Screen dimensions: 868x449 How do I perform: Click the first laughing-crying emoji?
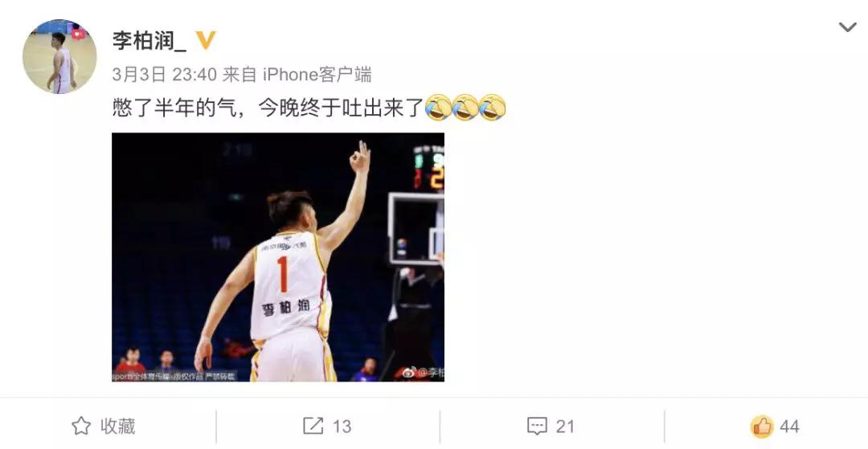coord(439,108)
